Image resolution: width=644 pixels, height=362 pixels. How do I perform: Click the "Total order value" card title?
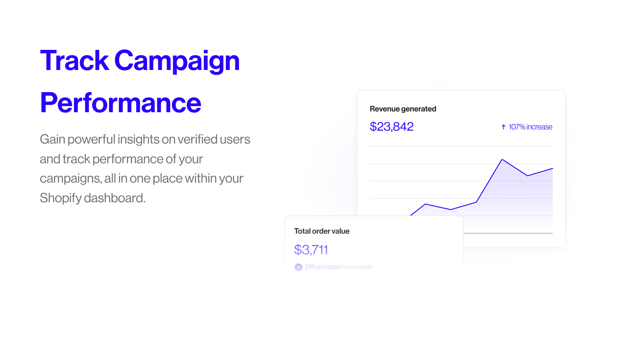[322, 231]
